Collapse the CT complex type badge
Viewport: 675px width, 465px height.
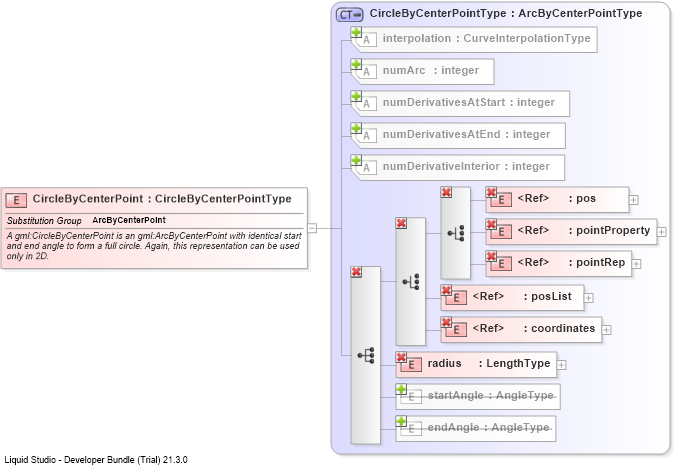[x=350, y=15]
